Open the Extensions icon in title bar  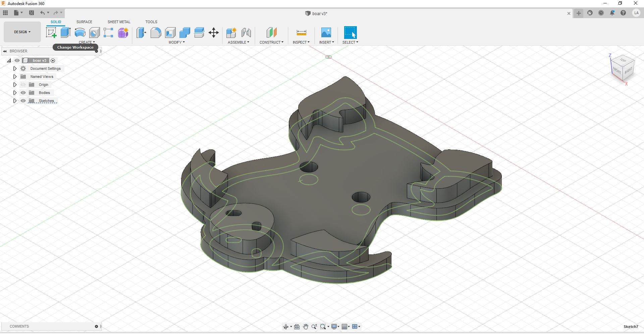[x=590, y=13]
